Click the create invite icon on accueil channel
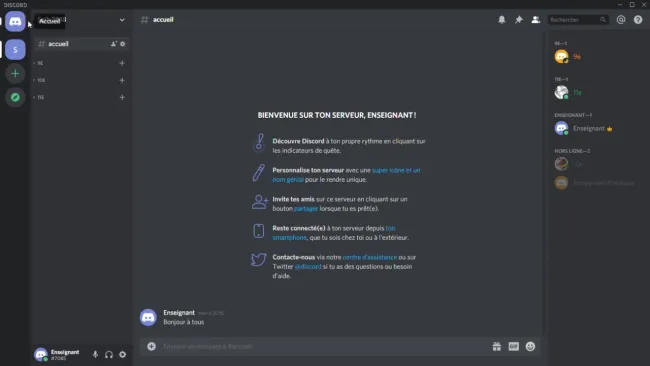This screenshot has height=366, width=650. [114, 44]
